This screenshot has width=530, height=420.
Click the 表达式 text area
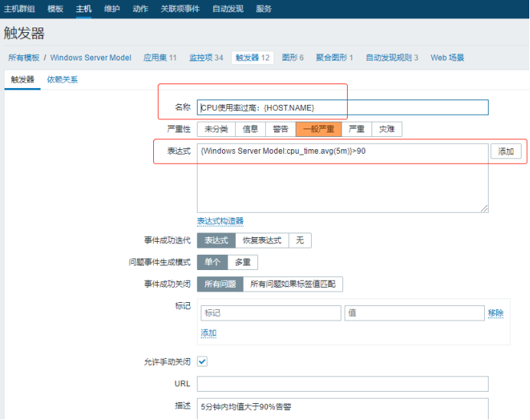[x=342, y=178]
